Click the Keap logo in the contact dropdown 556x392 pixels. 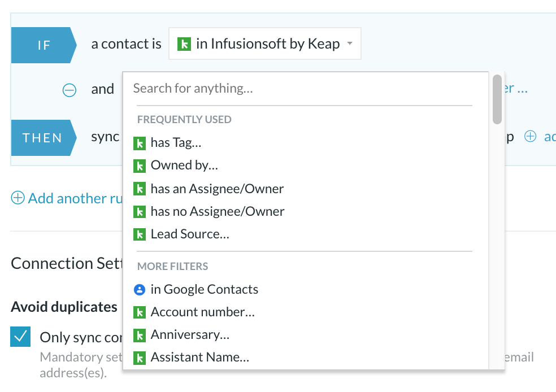click(184, 44)
